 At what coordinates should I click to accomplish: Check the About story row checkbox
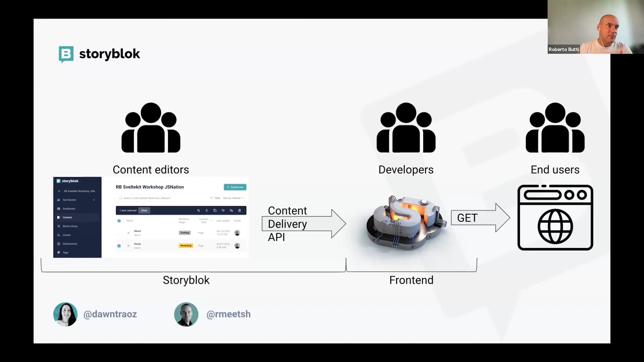(119, 233)
